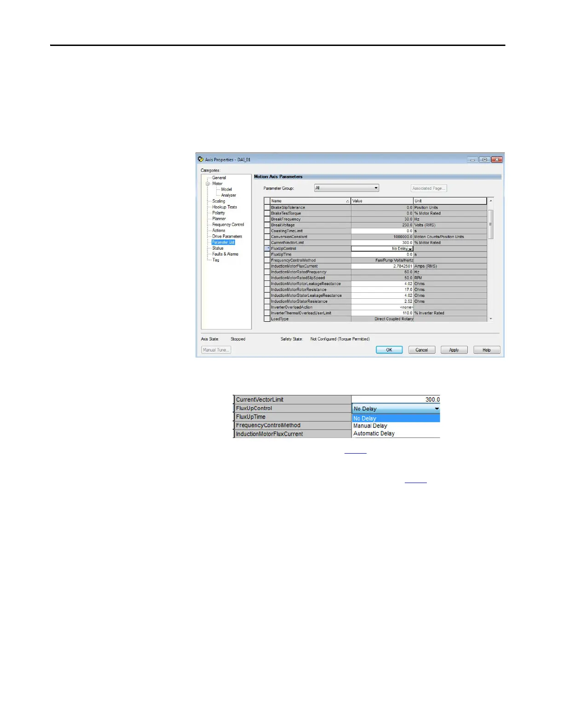Click the row selector beside FluxUpControl
This screenshot has height=728, width=563.
pos(267,249)
